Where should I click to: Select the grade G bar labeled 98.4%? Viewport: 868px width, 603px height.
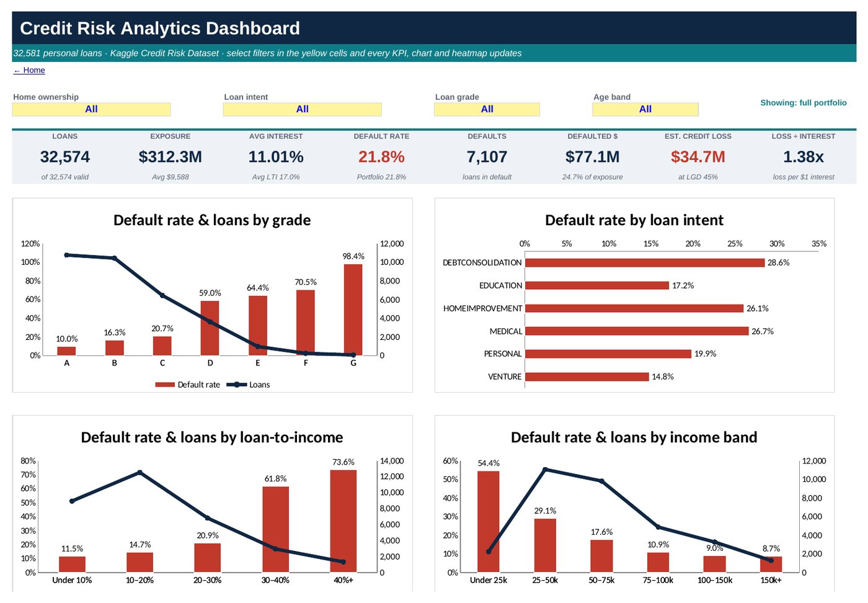(x=353, y=310)
